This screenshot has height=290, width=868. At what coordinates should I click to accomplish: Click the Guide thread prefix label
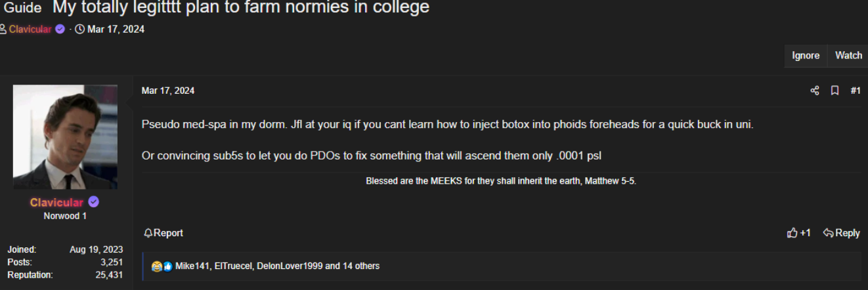[23, 8]
